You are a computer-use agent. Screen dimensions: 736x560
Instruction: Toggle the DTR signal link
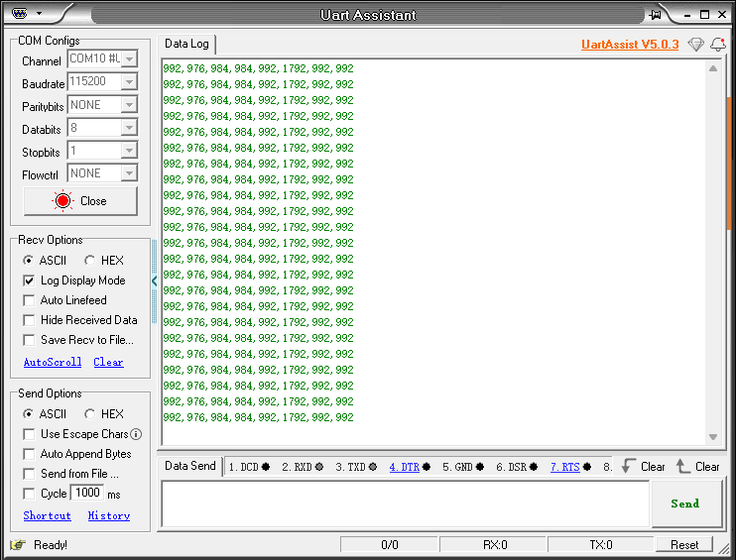pos(404,467)
